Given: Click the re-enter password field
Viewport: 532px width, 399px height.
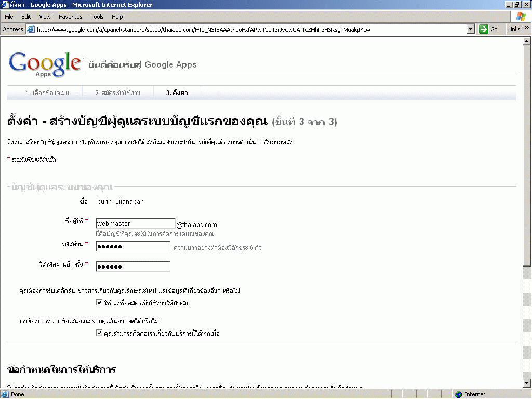Looking at the screenshot, I should pyautogui.click(x=133, y=267).
